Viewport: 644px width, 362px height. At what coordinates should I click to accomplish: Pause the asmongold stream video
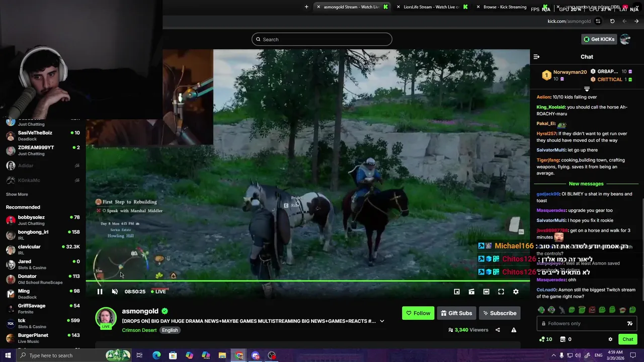[100, 292]
